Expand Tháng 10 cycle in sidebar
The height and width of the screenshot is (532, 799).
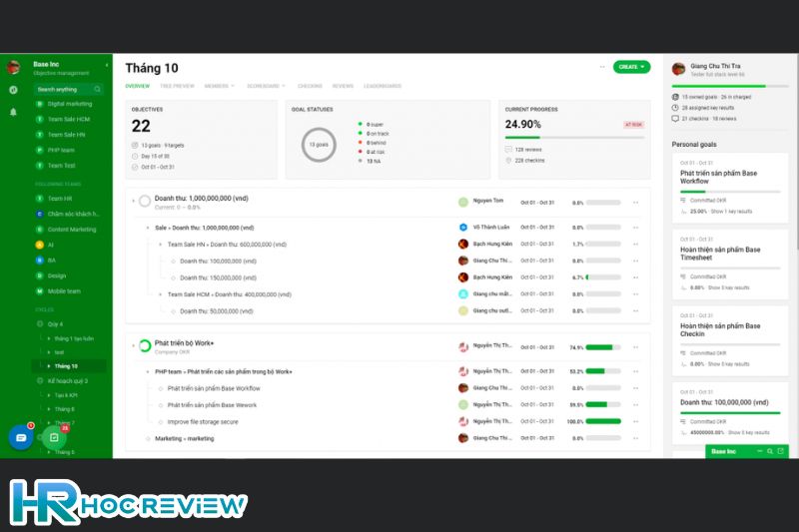coord(49,366)
